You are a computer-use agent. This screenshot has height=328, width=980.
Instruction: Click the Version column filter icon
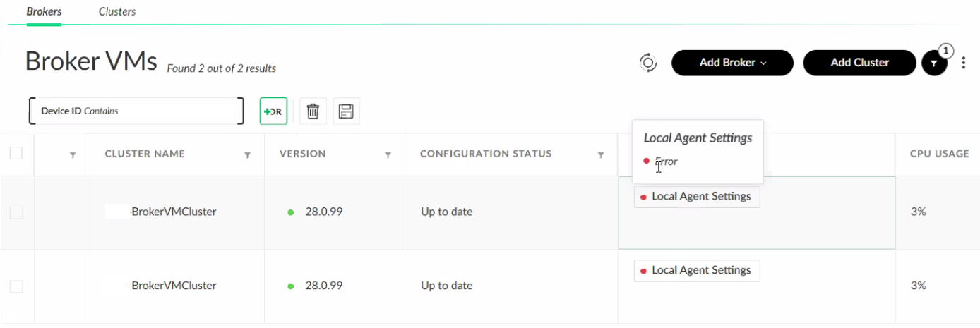[388, 154]
